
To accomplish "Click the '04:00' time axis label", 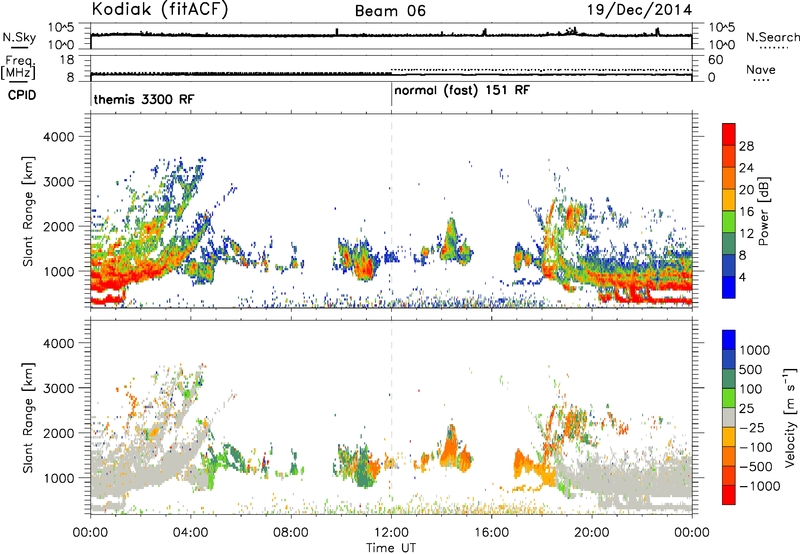I will click(191, 533).
